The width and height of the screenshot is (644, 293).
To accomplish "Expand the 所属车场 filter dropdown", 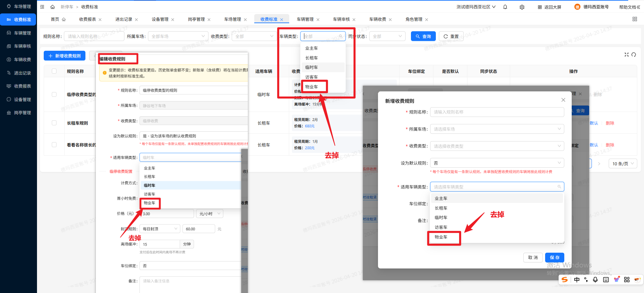I will (x=178, y=36).
